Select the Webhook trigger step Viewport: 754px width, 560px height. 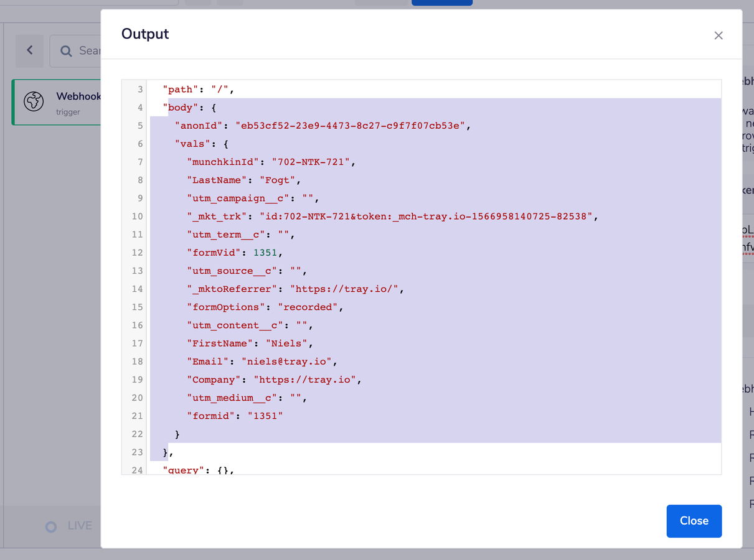click(57, 102)
